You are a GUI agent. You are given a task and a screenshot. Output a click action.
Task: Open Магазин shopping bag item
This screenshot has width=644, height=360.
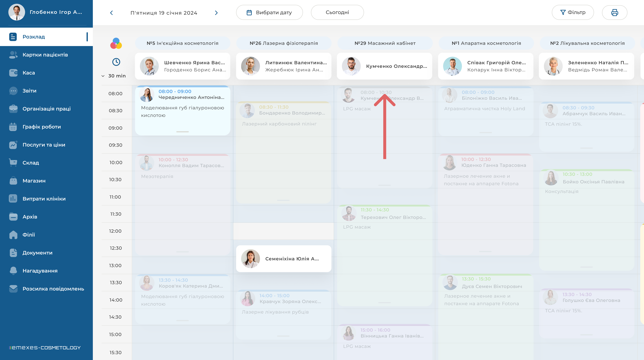coord(13,181)
